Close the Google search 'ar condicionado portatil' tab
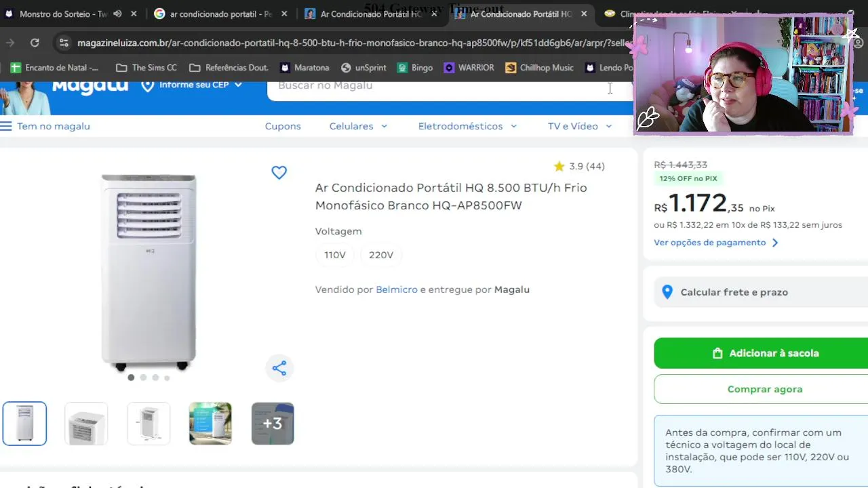This screenshot has height=488, width=868. point(284,14)
